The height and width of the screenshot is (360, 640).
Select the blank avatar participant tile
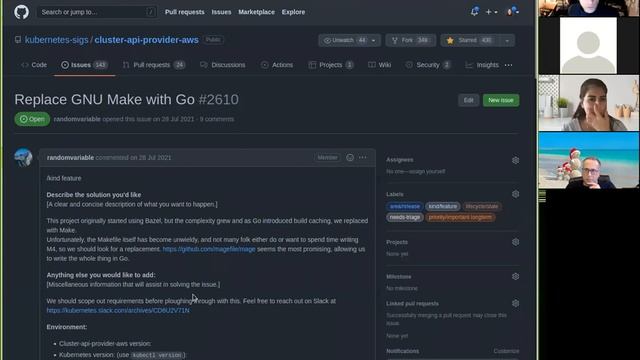[x=589, y=45]
